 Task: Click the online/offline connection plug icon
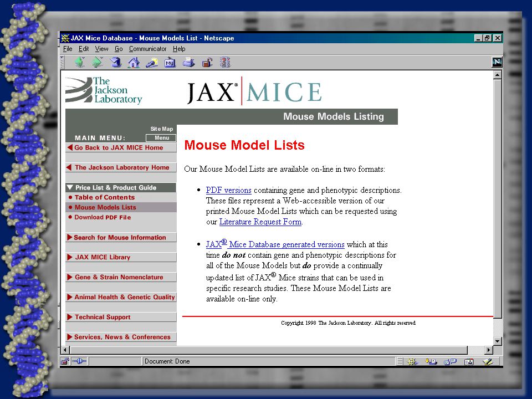coord(79,361)
